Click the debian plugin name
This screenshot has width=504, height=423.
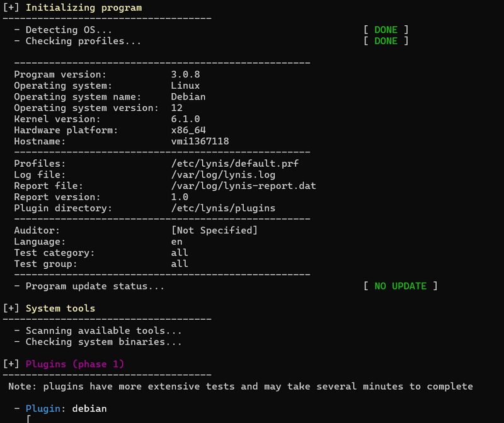(89, 409)
